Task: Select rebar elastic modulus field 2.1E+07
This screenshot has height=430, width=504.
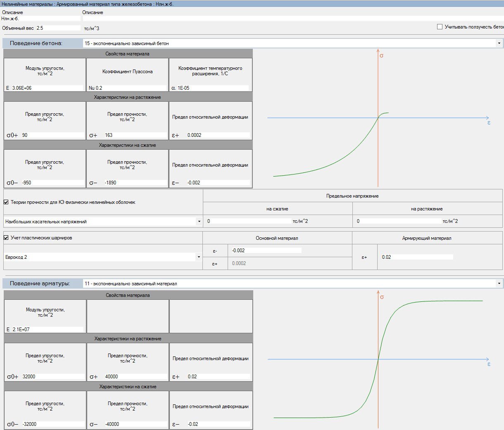Action: pyautogui.click(x=47, y=330)
